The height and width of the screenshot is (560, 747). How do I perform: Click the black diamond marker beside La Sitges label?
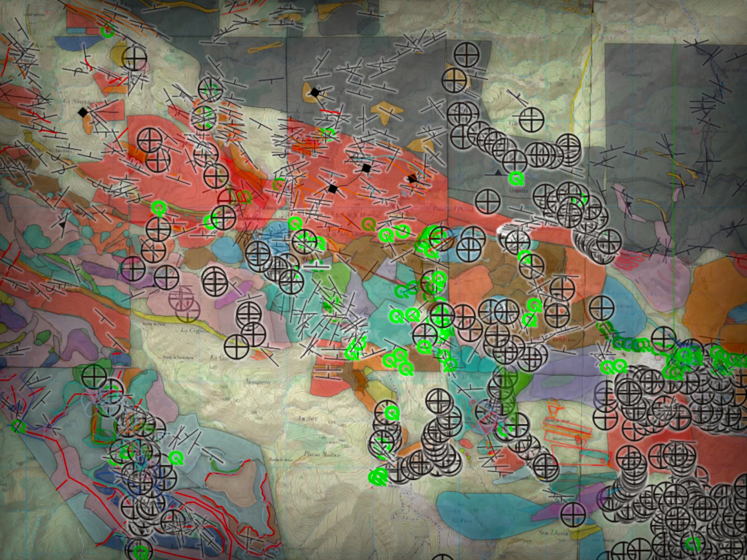coord(83,112)
